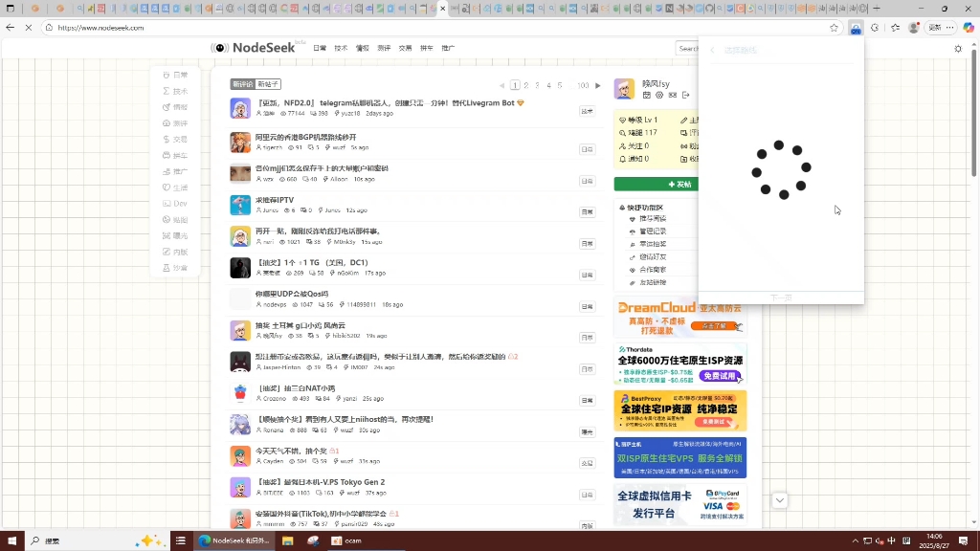This screenshot has height=551, width=980.
Task: Open user settings gear icon under the username
Action: [x=659, y=95]
